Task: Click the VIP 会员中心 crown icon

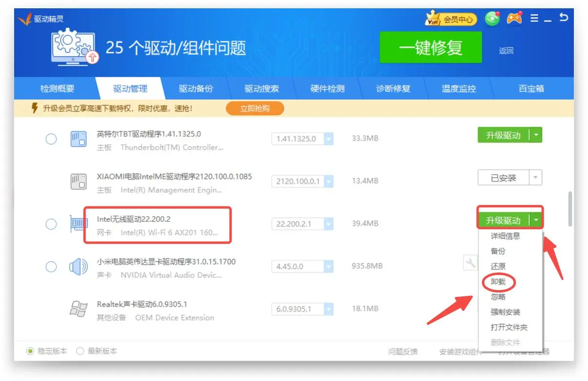Action: 433,19
